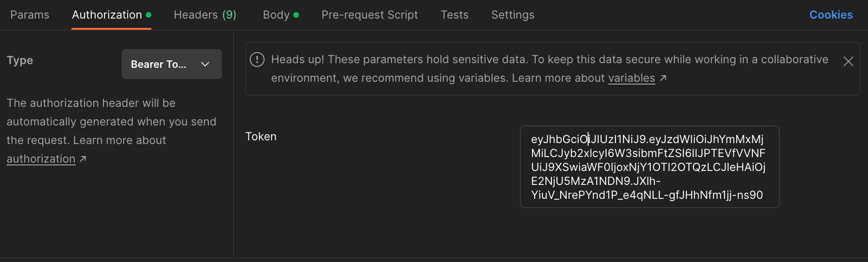The height and width of the screenshot is (262, 868).
Task: Open the Cookies link
Action: (x=831, y=15)
